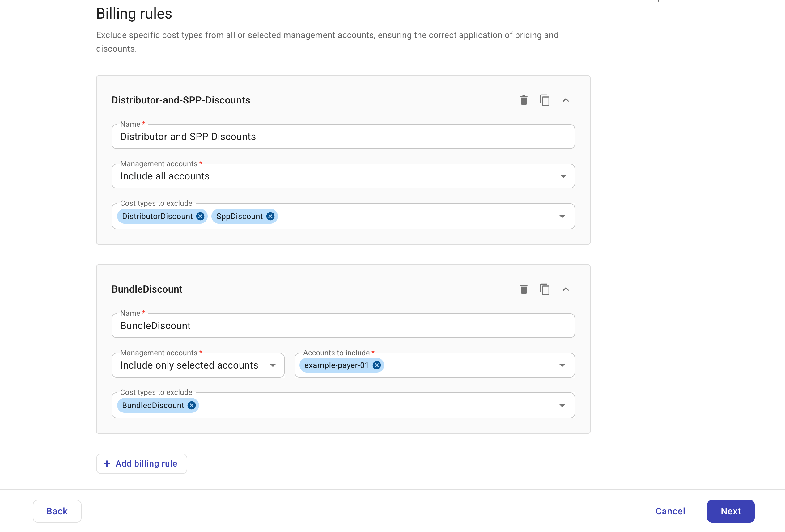Image resolution: width=785 pixels, height=532 pixels.
Task: Remove the DistributorDiscount cost type chip
Action: [200, 216]
